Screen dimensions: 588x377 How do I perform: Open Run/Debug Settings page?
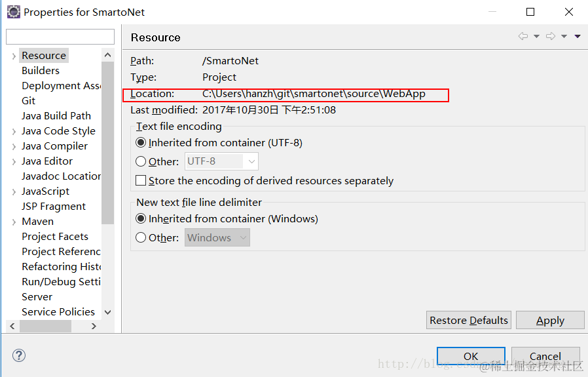[61, 282]
